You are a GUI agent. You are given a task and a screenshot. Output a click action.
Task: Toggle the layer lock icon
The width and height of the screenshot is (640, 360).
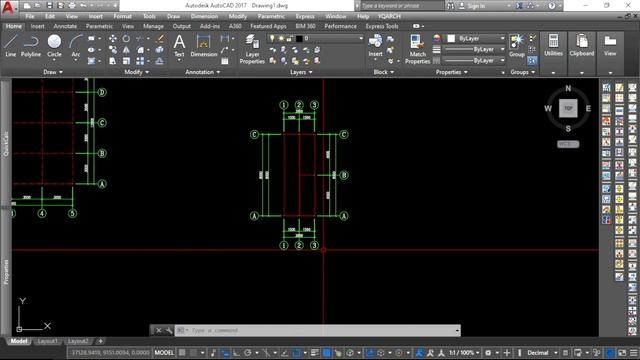[x=289, y=38]
